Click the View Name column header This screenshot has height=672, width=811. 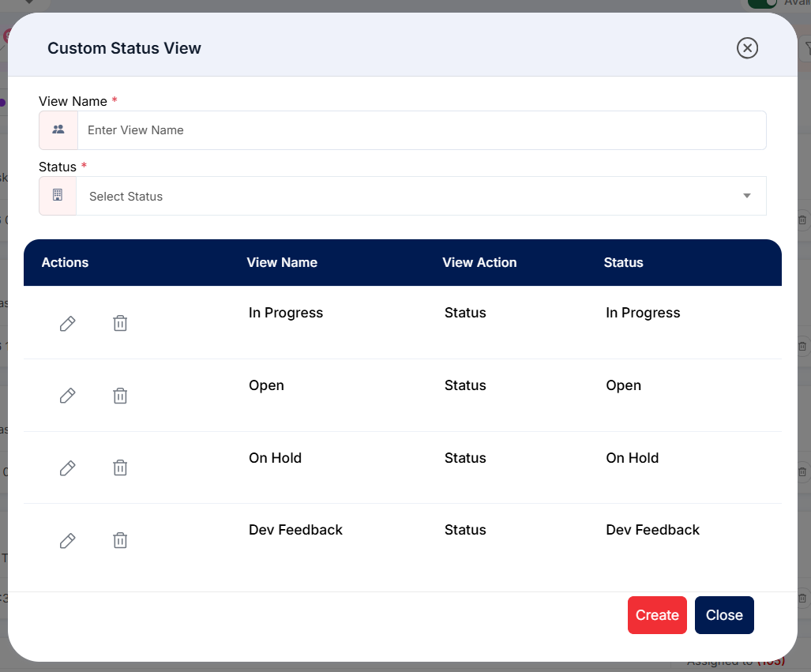point(282,262)
